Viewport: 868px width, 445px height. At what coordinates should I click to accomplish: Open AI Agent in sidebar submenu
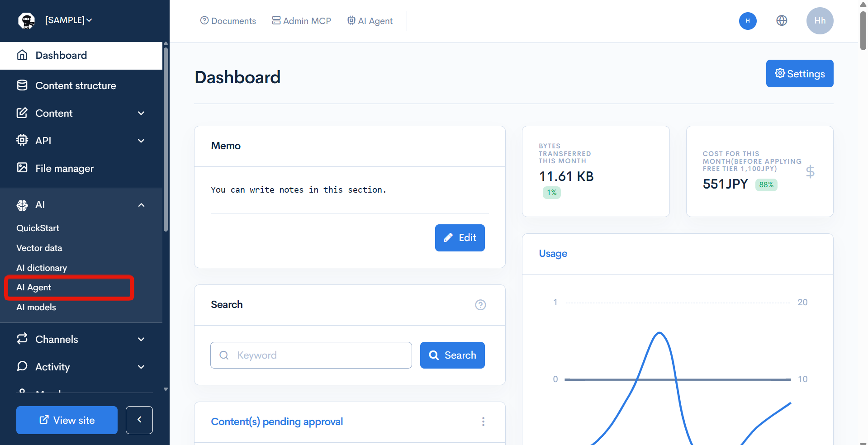pos(34,287)
